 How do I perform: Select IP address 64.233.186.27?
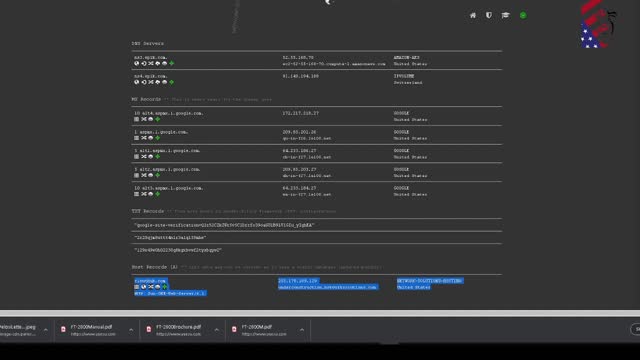[x=299, y=151]
